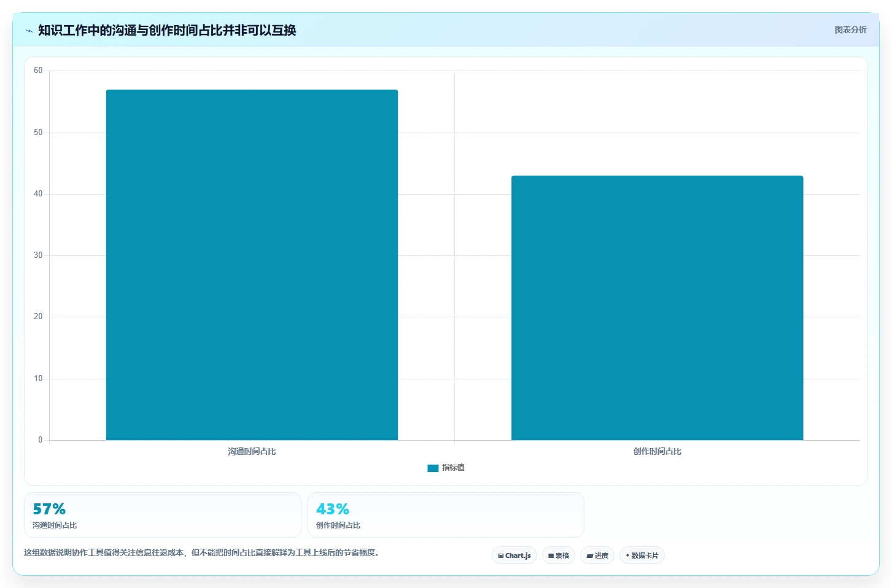Click the y-axis label 30
892x588 pixels.
(38, 255)
